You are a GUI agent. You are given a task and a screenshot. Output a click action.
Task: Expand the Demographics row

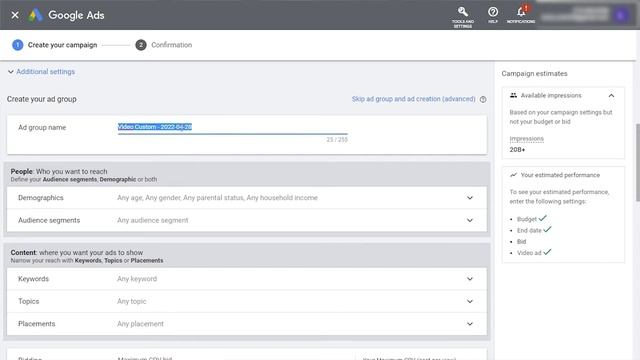click(x=247, y=198)
